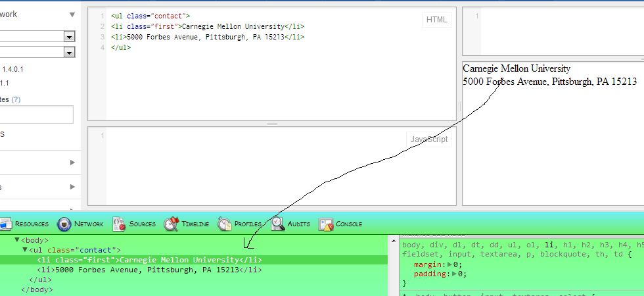This screenshot has height=296, width=644.
Task: Switch to the Console tab label
Action: [349, 224]
